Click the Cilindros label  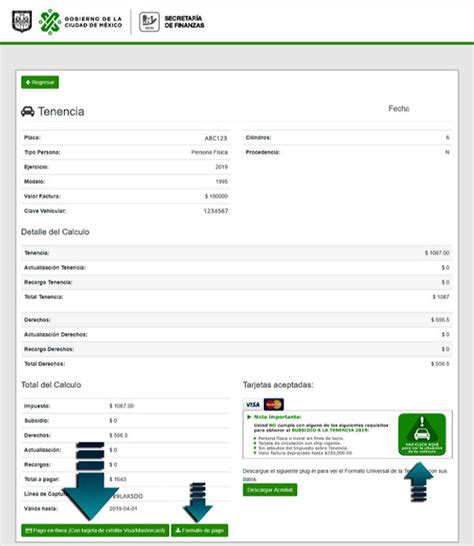tap(258, 138)
